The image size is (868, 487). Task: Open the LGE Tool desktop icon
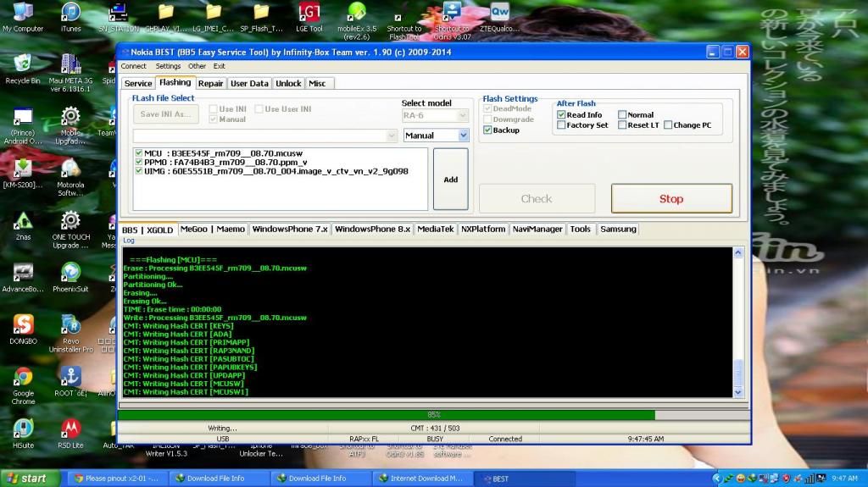(x=309, y=17)
